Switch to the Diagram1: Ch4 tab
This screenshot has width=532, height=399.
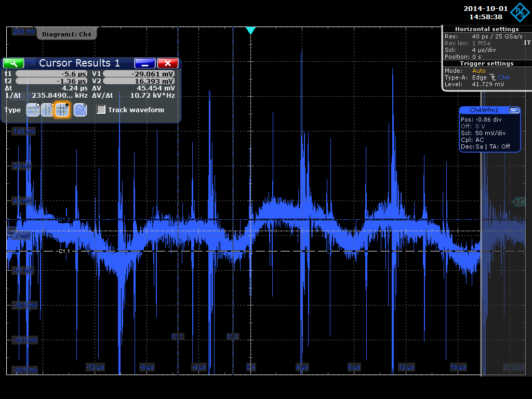pyautogui.click(x=66, y=34)
